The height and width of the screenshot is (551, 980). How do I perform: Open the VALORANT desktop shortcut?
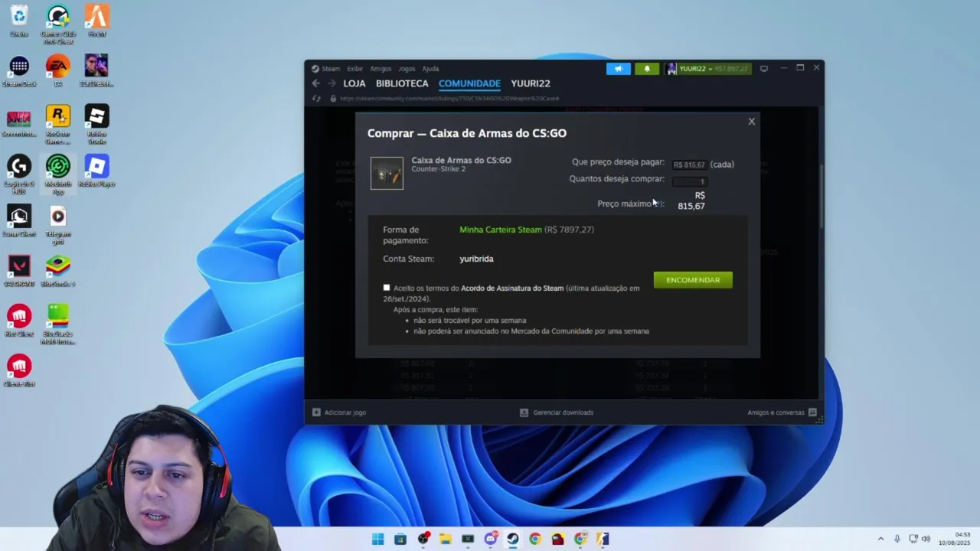pos(19,270)
